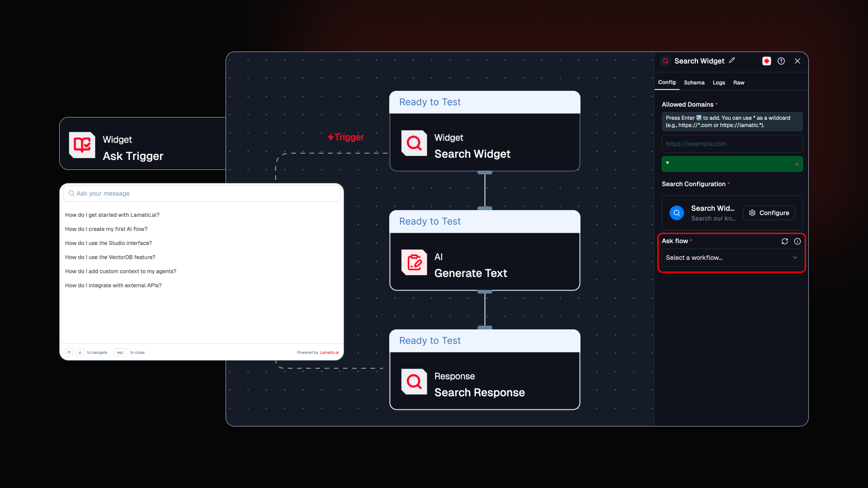Click the red diamond icon in panel header

766,61
